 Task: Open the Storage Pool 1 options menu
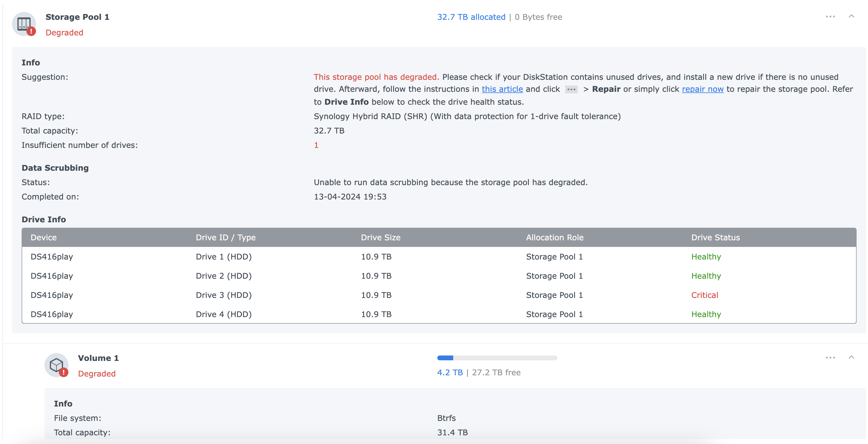click(x=830, y=16)
